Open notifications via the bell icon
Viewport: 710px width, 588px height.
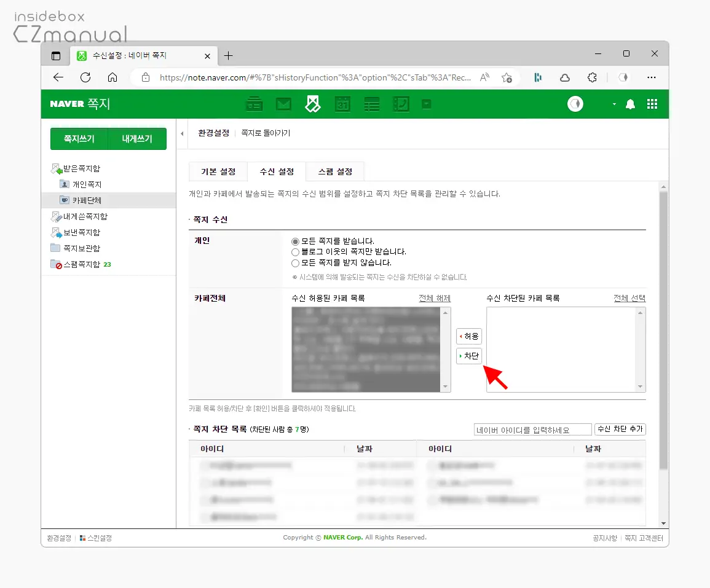[630, 104]
